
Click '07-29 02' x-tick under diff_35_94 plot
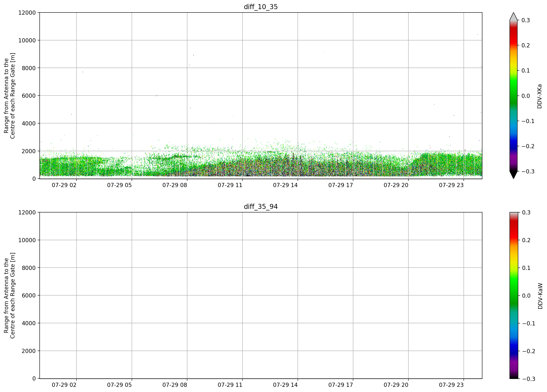coord(64,385)
